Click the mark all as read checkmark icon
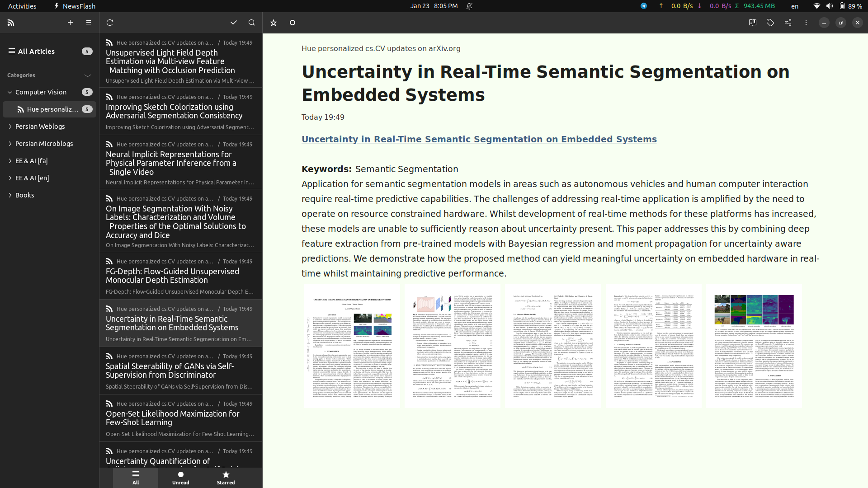The width and height of the screenshot is (868, 488). tap(233, 23)
